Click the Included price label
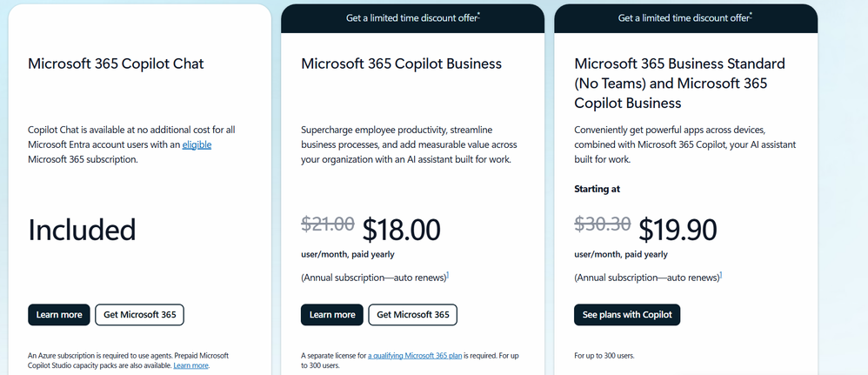The image size is (868, 375). coord(83,230)
